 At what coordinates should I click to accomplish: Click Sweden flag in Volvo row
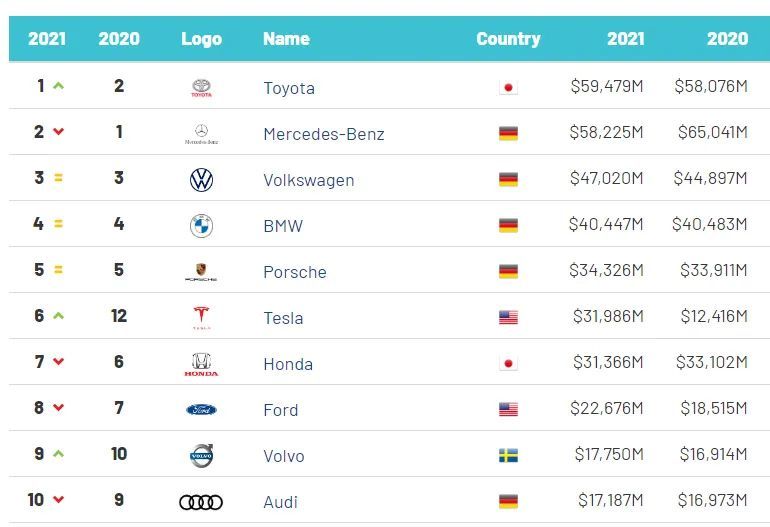click(508, 456)
